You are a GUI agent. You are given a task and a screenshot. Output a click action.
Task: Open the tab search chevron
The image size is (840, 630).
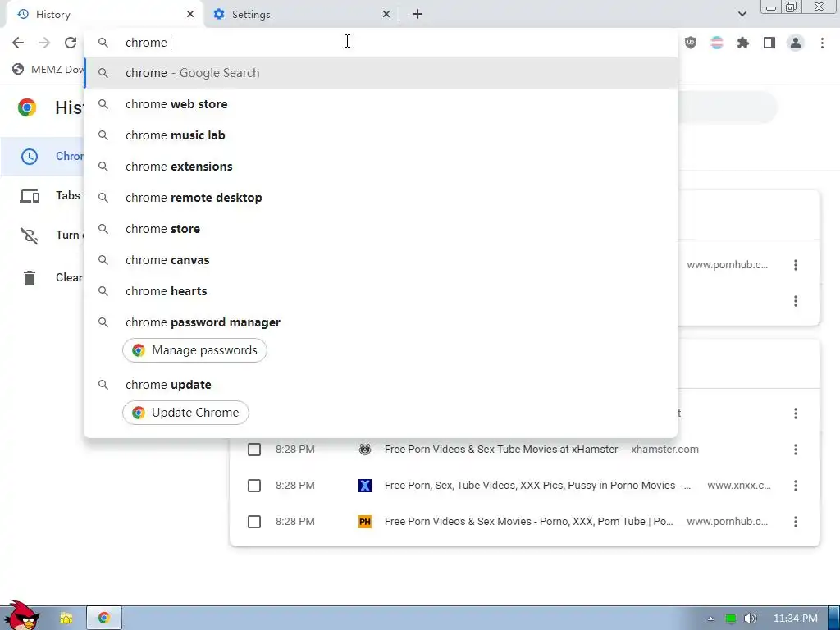tap(742, 14)
